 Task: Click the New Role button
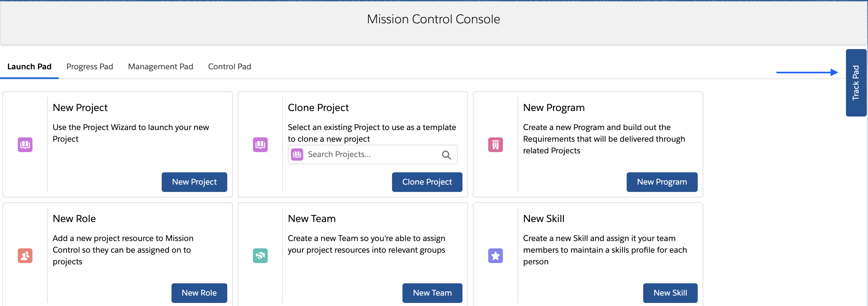tap(199, 293)
